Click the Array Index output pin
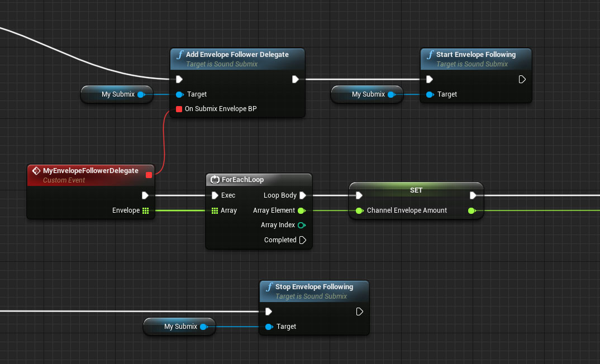The image size is (600, 364). (x=302, y=225)
